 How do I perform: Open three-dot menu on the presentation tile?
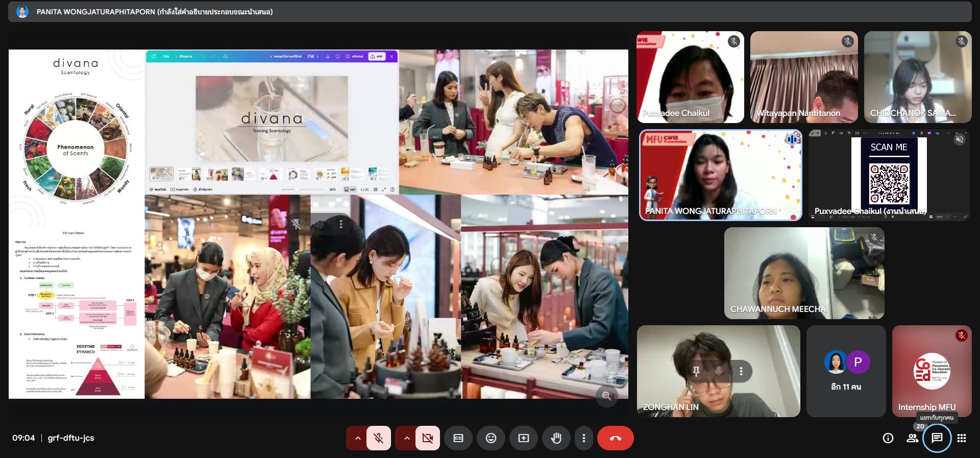point(341,224)
